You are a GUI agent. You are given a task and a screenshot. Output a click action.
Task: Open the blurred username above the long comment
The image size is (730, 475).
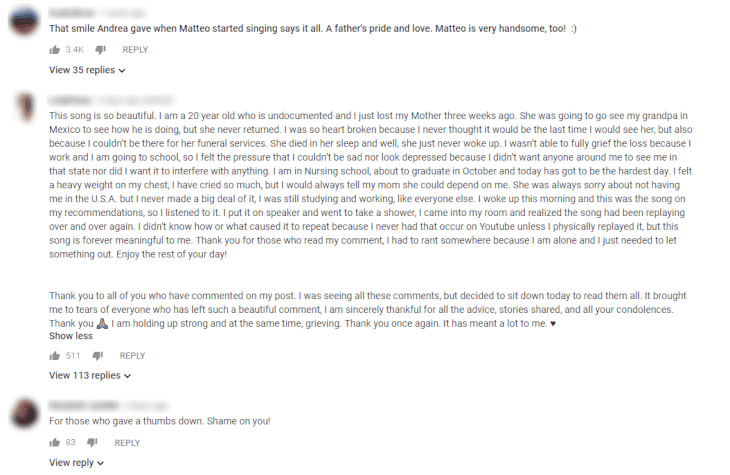70,100
